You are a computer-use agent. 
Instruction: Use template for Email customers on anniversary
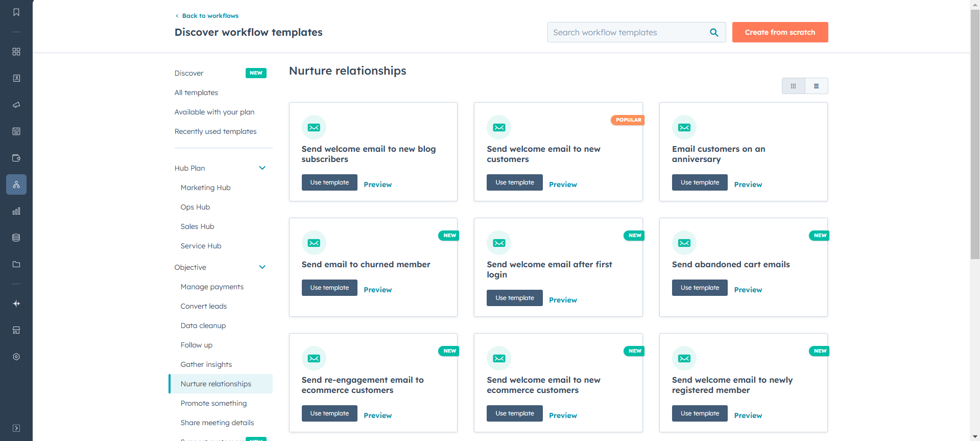click(x=700, y=182)
